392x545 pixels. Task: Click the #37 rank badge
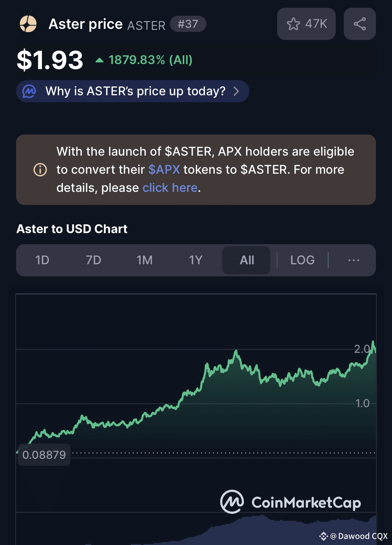coord(188,24)
